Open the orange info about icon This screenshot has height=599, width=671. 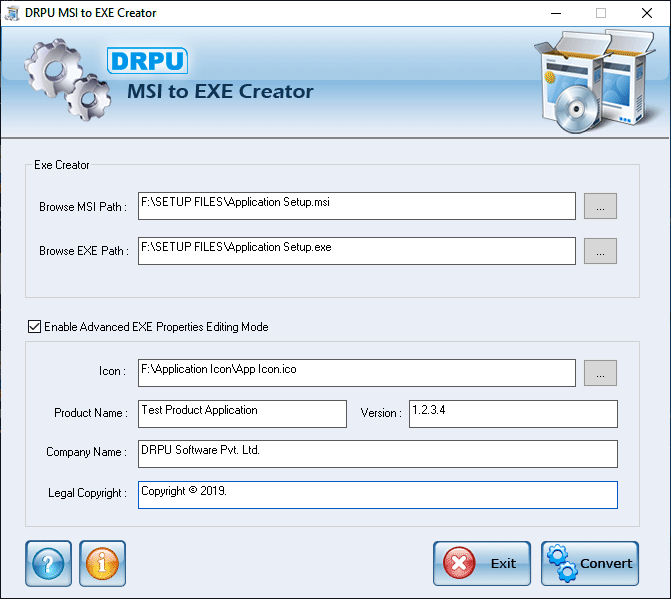coord(102,563)
